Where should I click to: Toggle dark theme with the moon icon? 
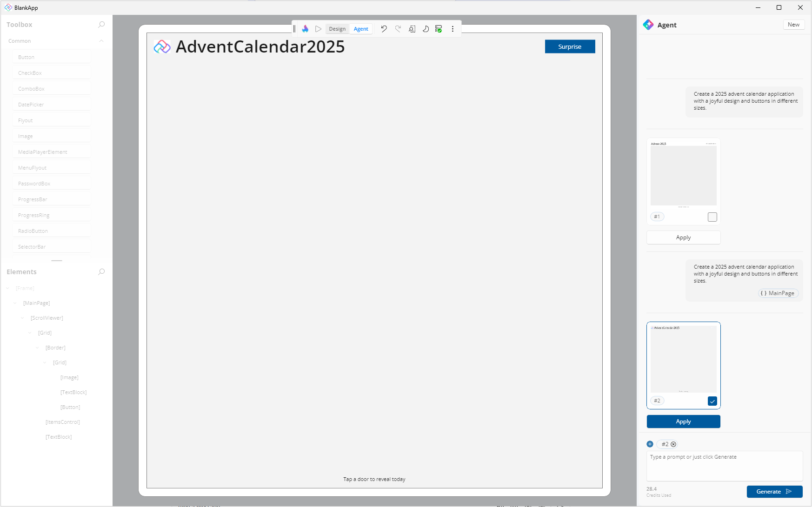(426, 29)
